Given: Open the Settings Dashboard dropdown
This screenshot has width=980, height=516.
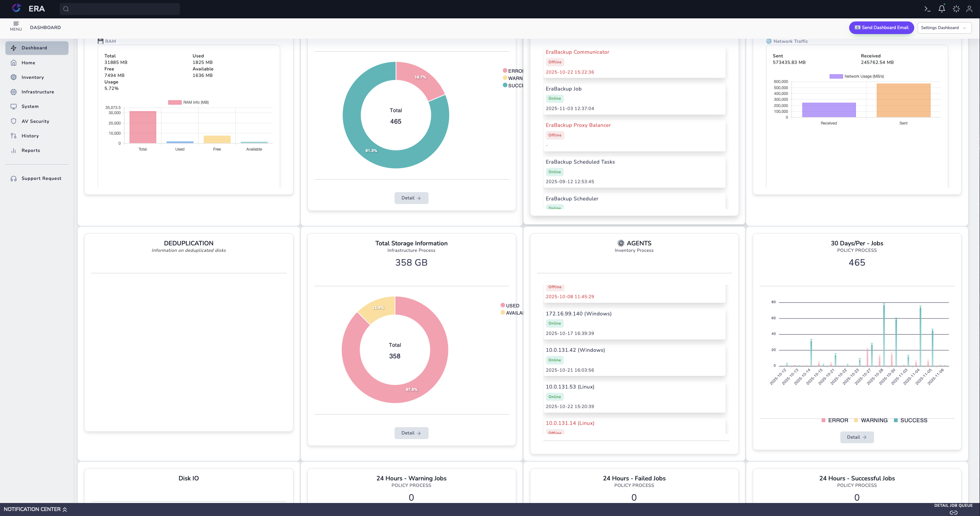Looking at the screenshot, I should 944,28.
